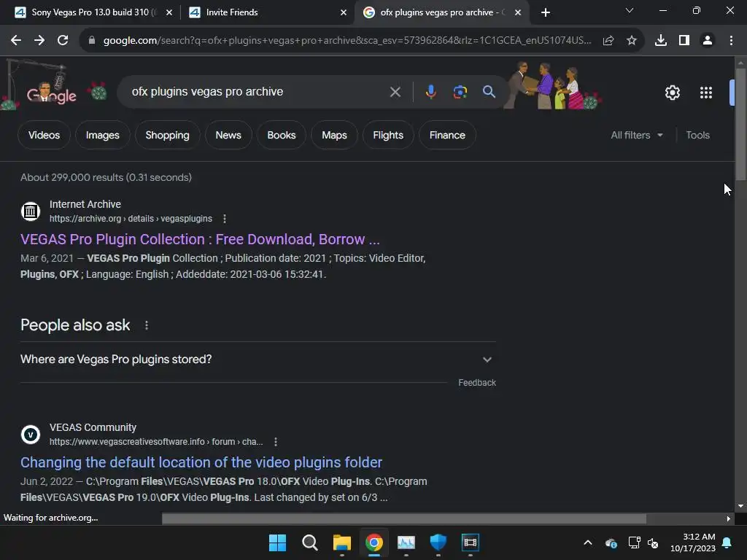Screen dimensions: 747x560
Task: Search by image with Google Lens
Action: [x=460, y=92]
